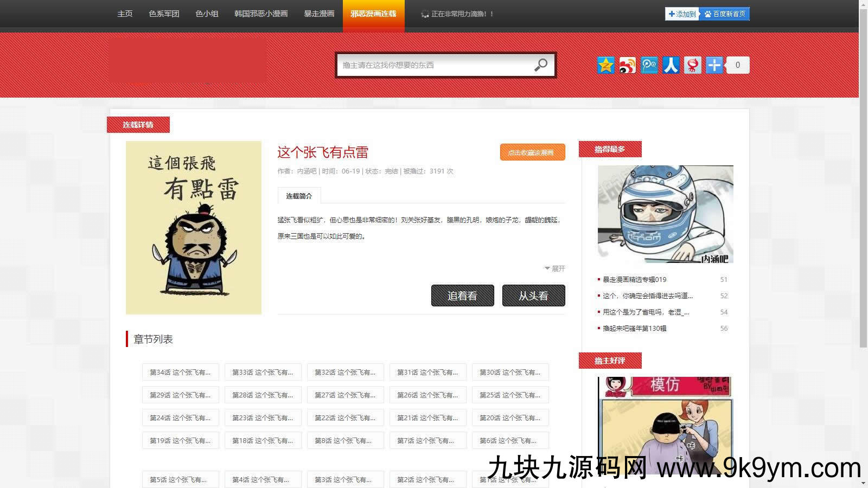This screenshot has width=868, height=488.
Task: Open chapter 第29话
Action: click(x=181, y=395)
